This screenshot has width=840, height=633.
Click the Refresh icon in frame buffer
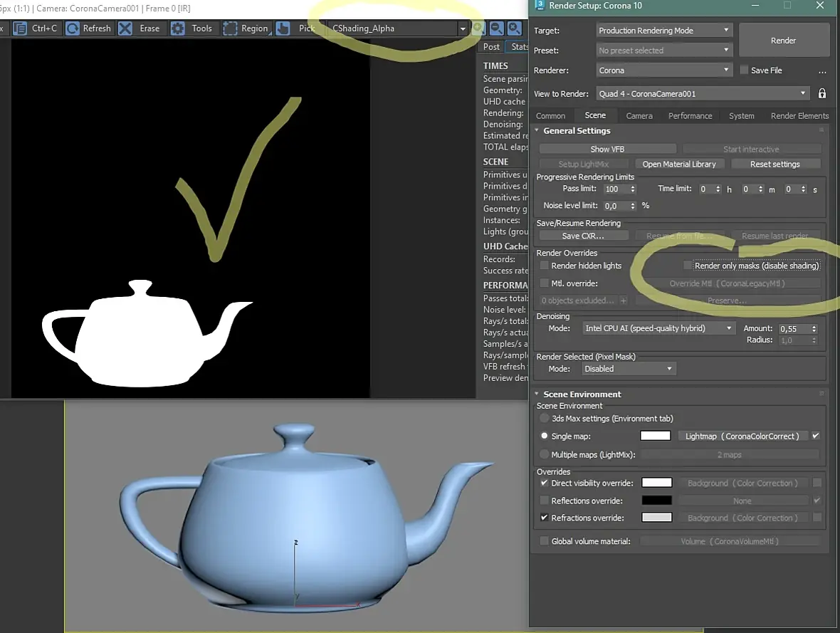click(x=73, y=28)
